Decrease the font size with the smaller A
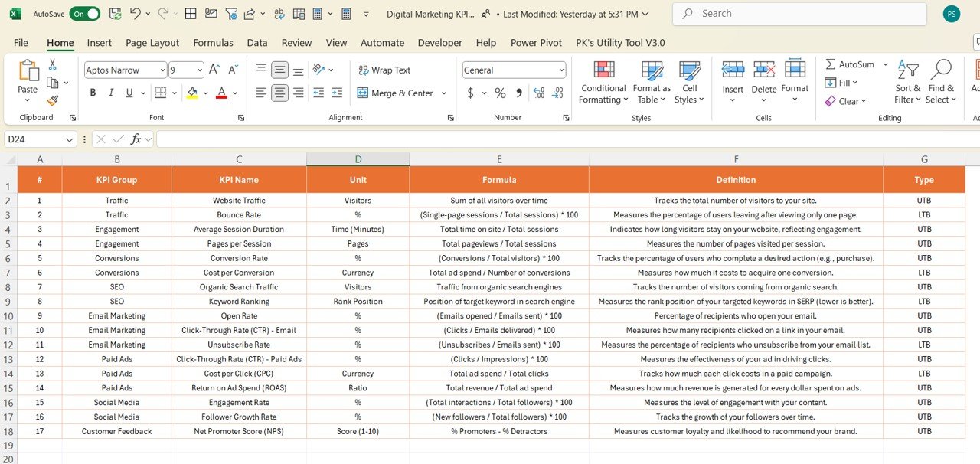 coord(233,70)
